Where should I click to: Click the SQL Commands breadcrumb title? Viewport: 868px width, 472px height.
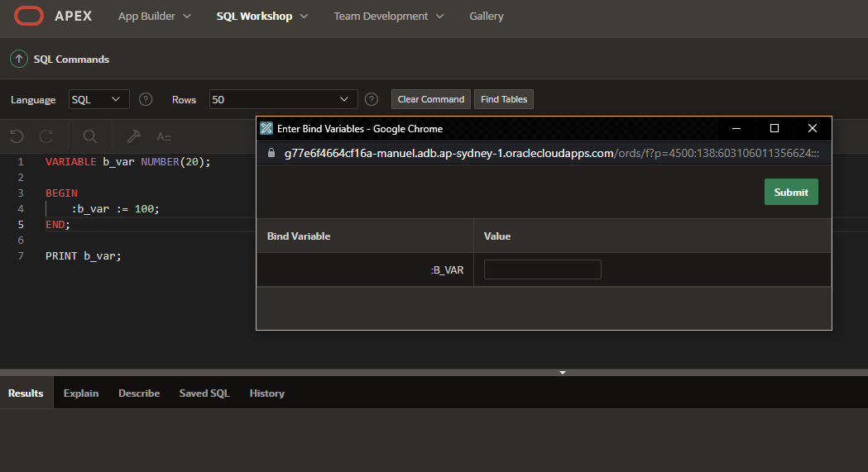[71, 60]
